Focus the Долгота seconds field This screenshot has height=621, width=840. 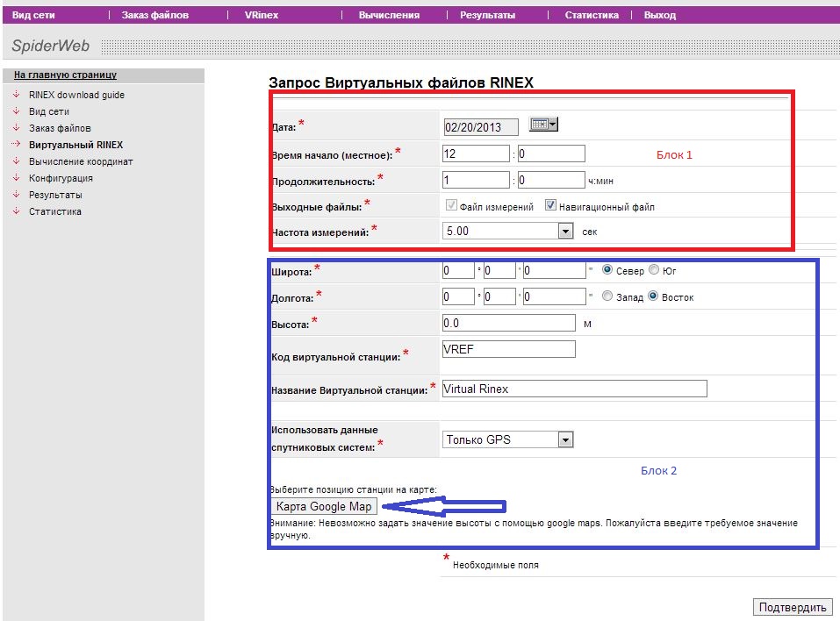tap(555, 296)
